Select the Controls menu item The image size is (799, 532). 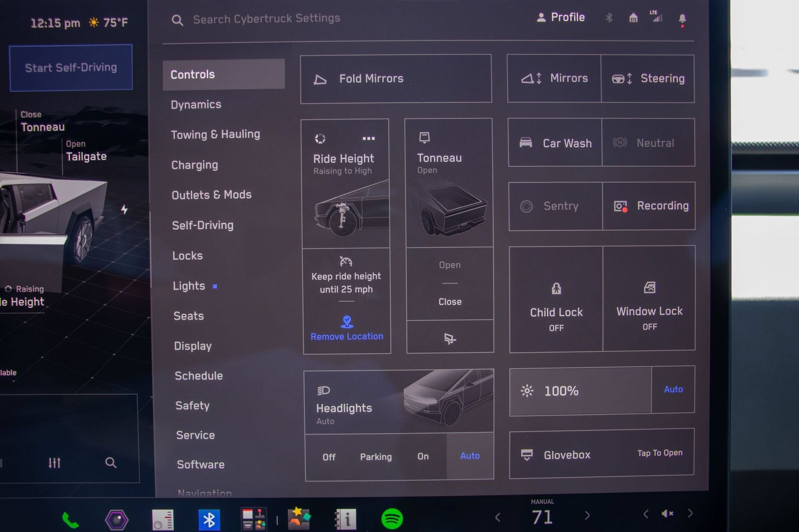click(224, 74)
